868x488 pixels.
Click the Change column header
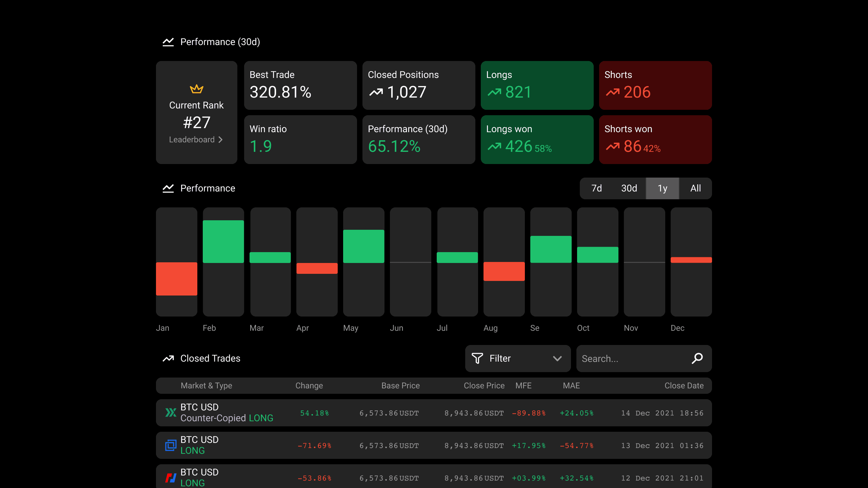[x=309, y=386]
